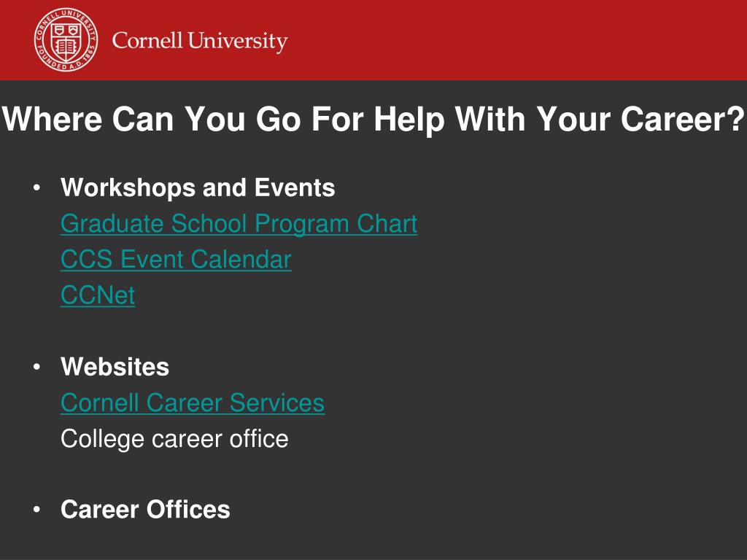The image size is (747, 560).
Task: Click the 'Founded A.D. 1865' seal text
Action: [x=66, y=60]
